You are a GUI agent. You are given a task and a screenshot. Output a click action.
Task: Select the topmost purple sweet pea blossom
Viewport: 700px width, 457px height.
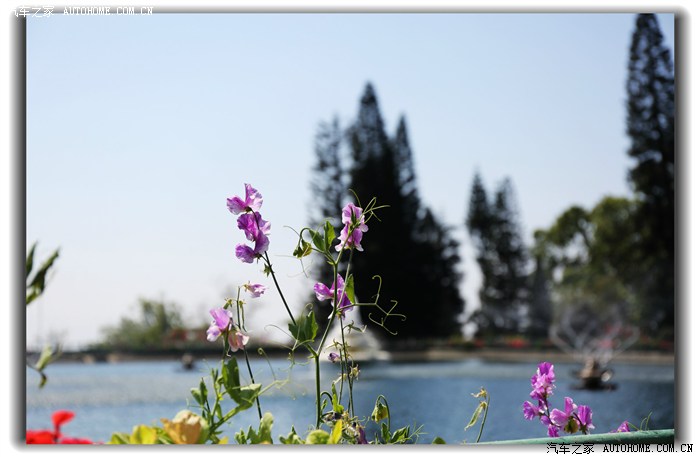(245, 200)
